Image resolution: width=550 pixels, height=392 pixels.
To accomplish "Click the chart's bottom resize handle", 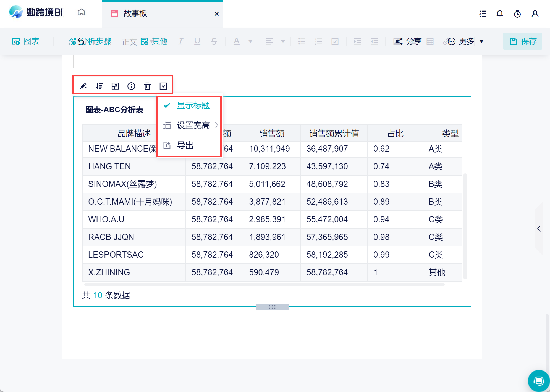I will (272, 307).
